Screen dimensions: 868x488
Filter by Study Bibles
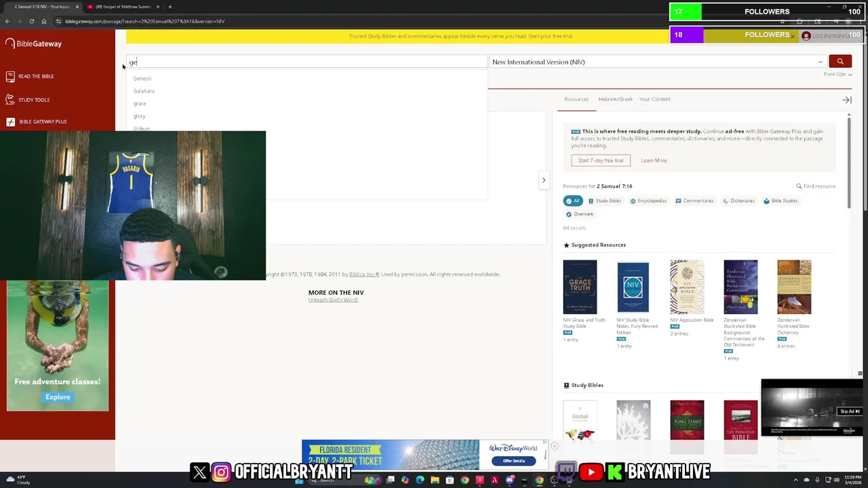pos(604,201)
